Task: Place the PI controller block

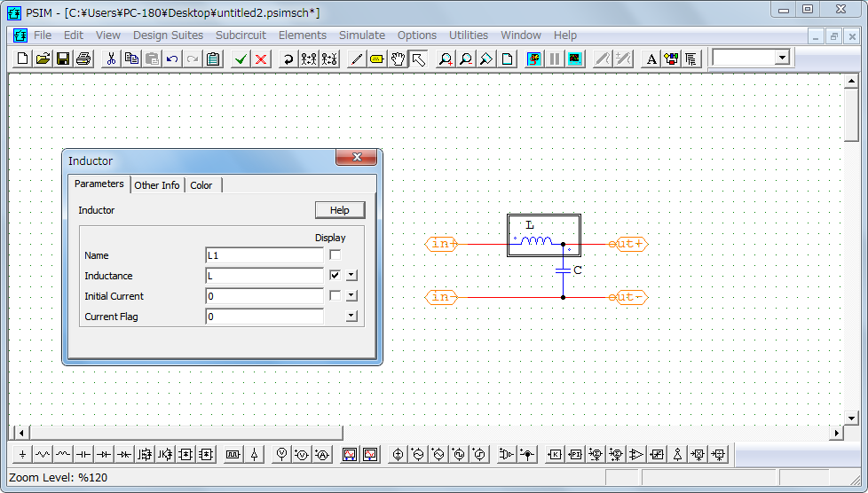Action: click(x=574, y=455)
